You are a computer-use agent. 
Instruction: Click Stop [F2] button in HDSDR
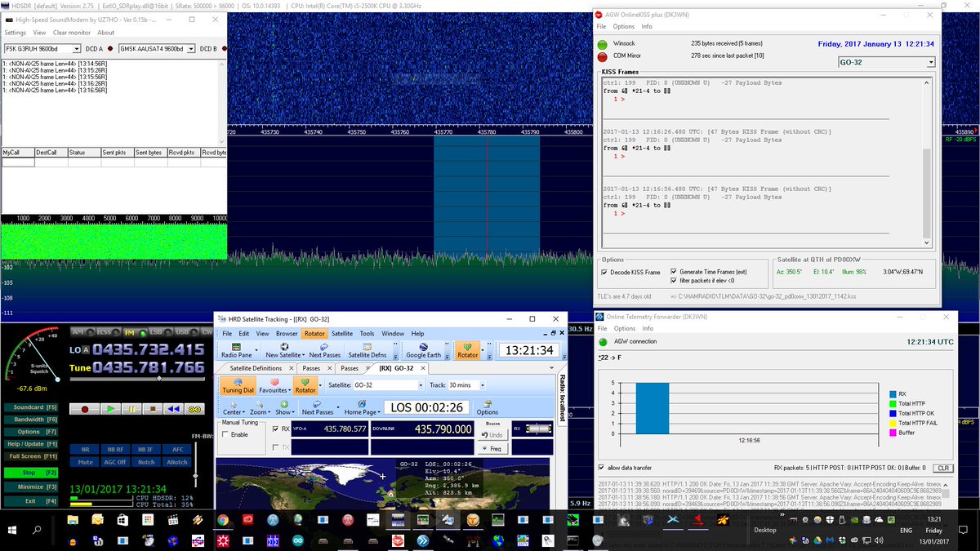coord(33,473)
